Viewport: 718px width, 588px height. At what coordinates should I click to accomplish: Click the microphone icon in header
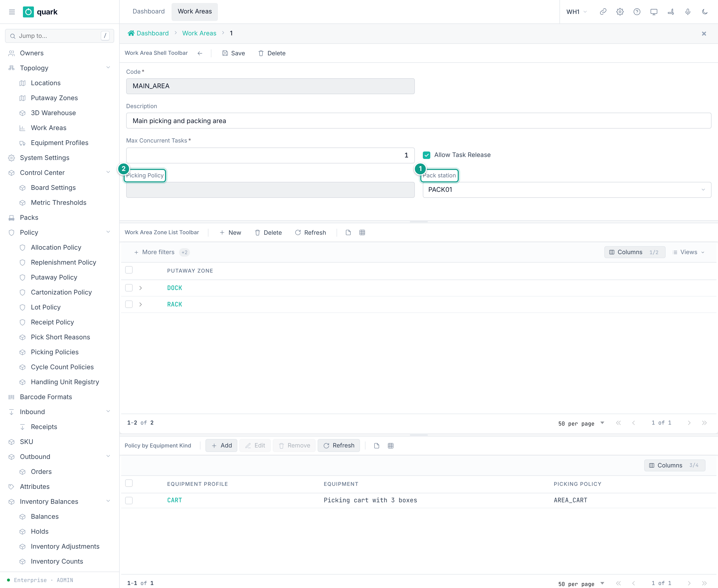click(x=688, y=12)
